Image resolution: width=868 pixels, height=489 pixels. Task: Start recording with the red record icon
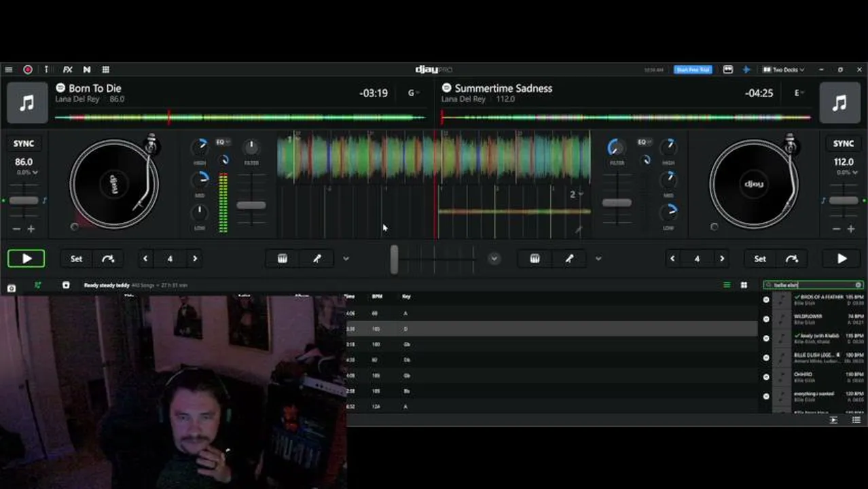(x=28, y=69)
